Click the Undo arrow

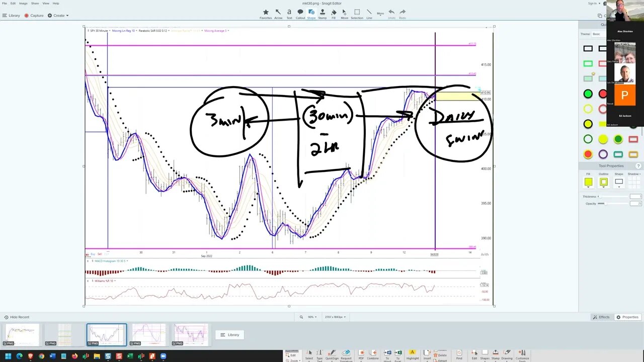[x=391, y=14]
